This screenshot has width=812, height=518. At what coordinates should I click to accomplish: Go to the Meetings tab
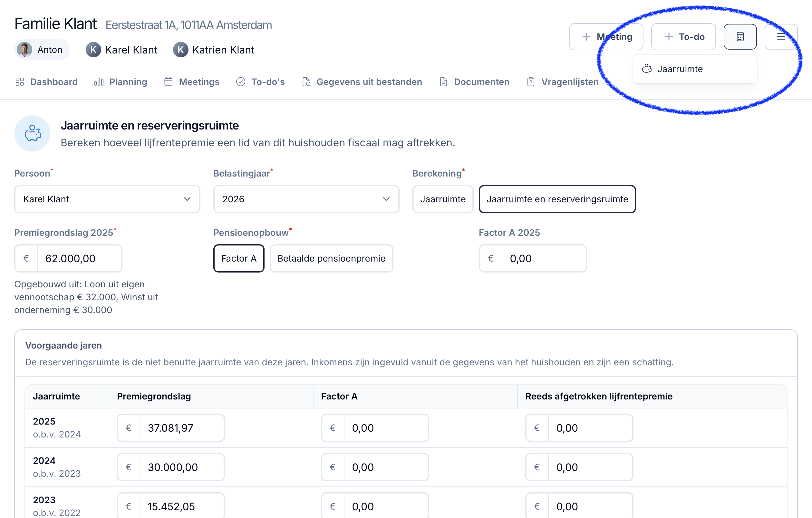[191, 82]
